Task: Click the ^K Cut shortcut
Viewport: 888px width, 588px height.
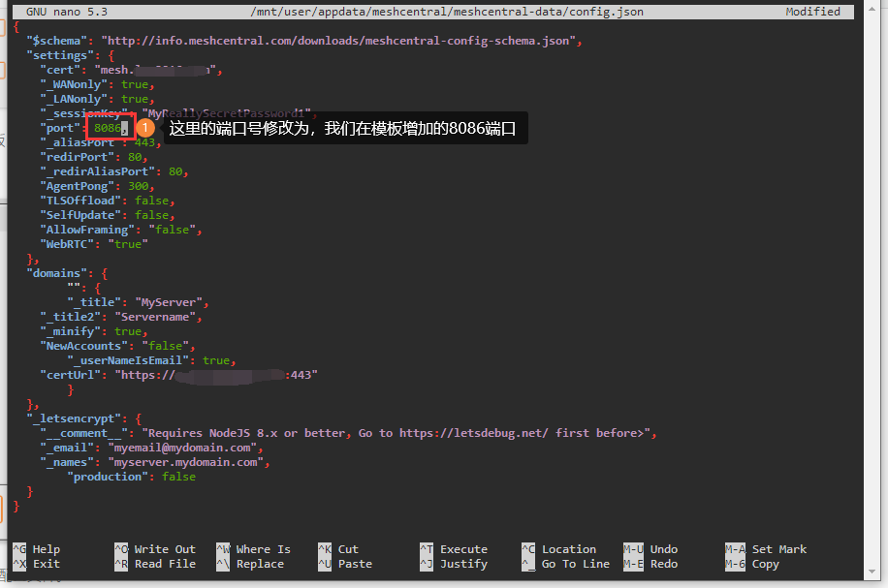Action: (x=338, y=549)
